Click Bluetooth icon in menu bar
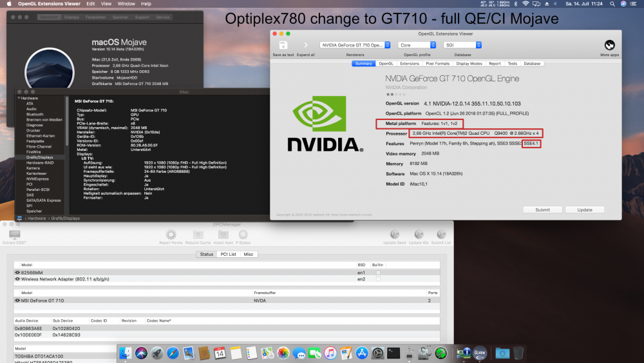Screen dimensions: 644x363 [x=516, y=4]
